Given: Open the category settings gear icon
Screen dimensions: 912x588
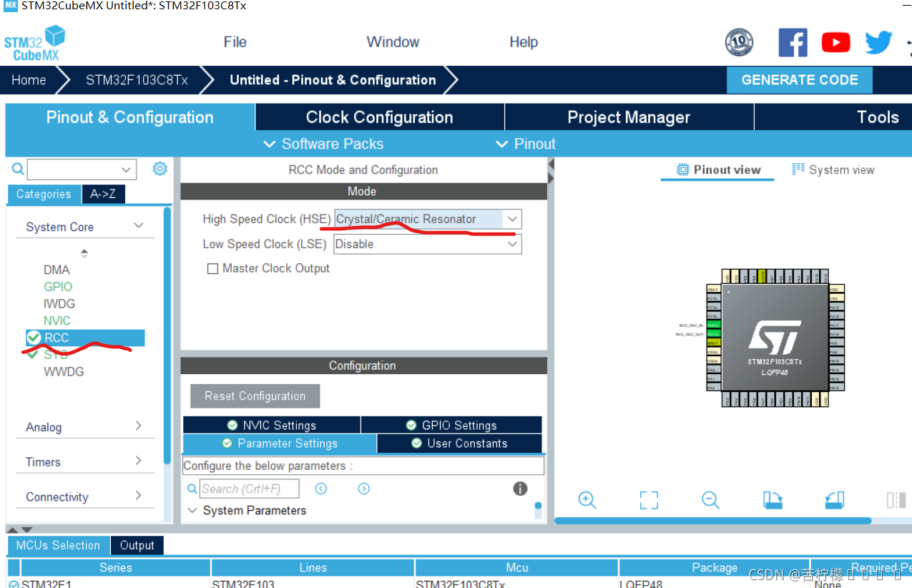Looking at the screenshot, I should pyautogui.click(x=160, y=169).
